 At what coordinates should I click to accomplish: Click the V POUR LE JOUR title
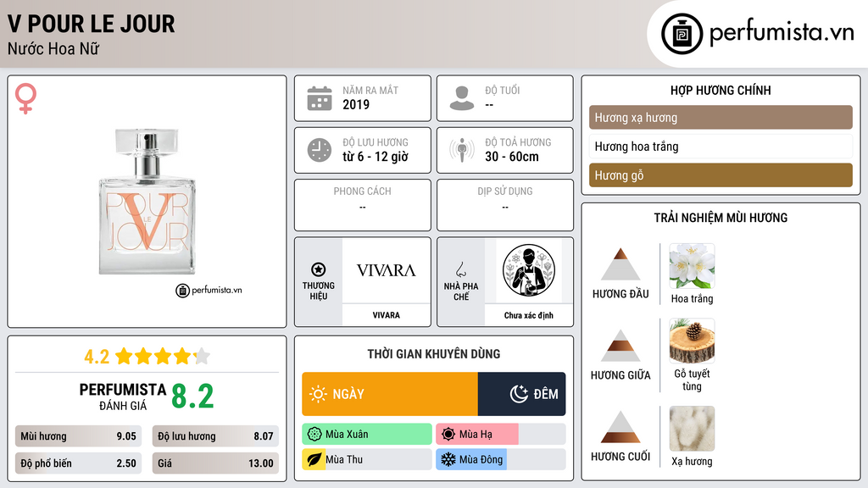(x=92, y=25)
